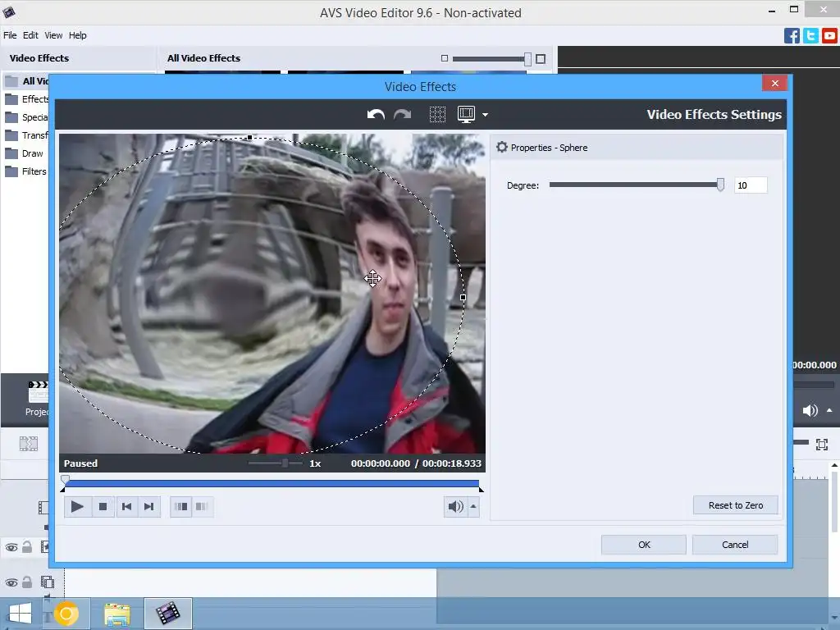840x630 pixels.
Task: Expand the main window volume arrow
Action: [829, 410]
